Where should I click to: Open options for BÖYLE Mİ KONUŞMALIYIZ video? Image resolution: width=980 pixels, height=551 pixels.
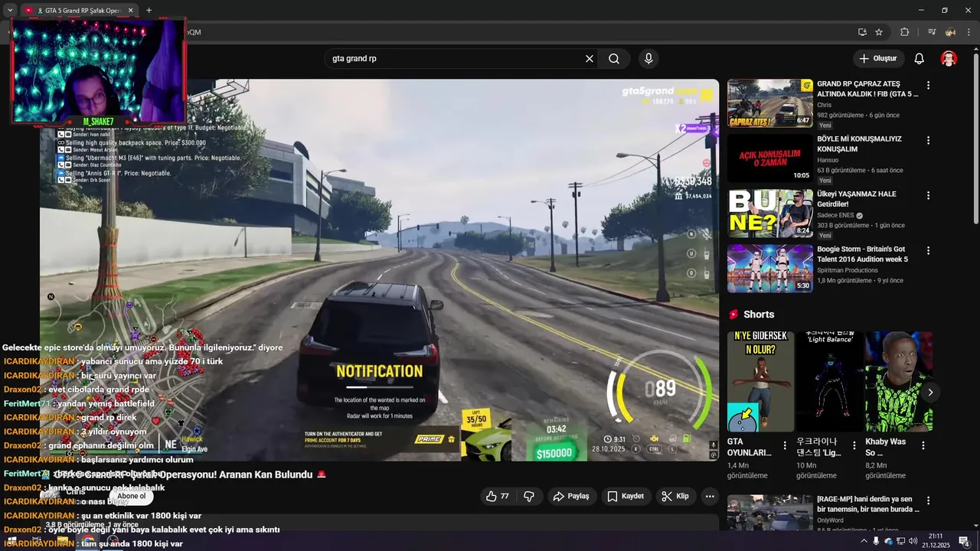click(928, 141)
